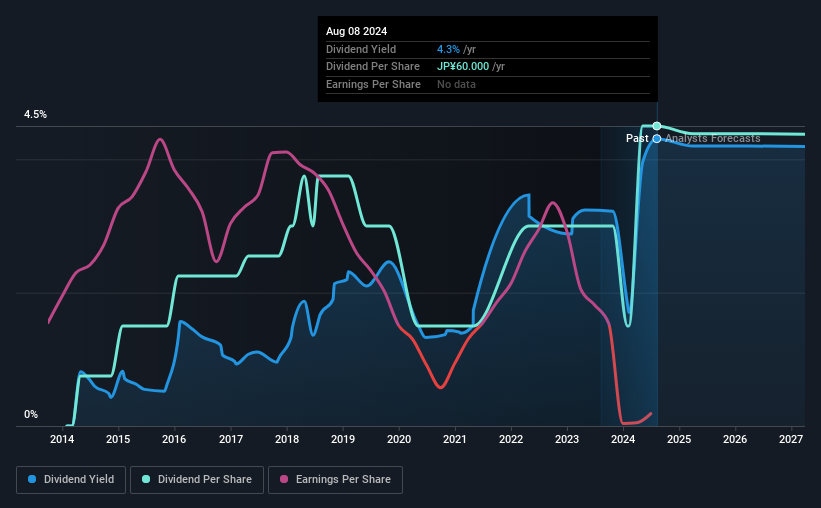821x508 pixels.
Task: Select the 2027 x-axis year label
Action: (791, 439)
